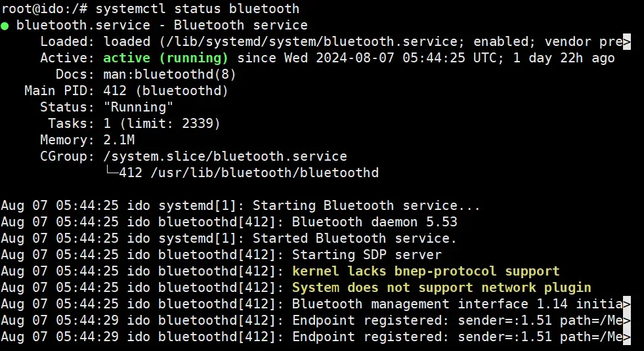Click the 'Starting SDP server' log message
This screenshot has height=351, width=644.
pos(367,255)
